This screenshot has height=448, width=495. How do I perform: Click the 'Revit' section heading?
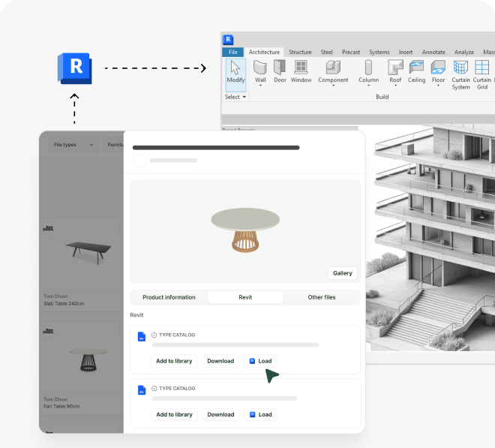tap(136, 315)
